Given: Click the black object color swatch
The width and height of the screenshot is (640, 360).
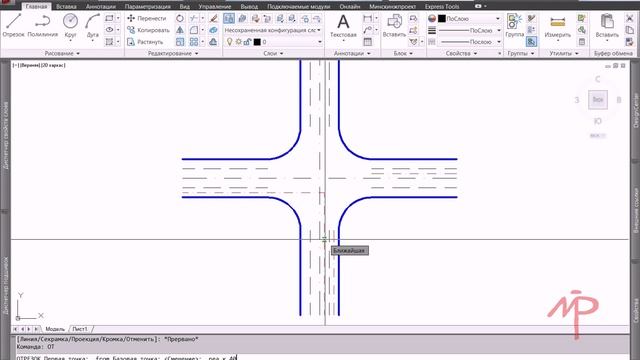Looking at the screenshot, I should coord(442,18).
